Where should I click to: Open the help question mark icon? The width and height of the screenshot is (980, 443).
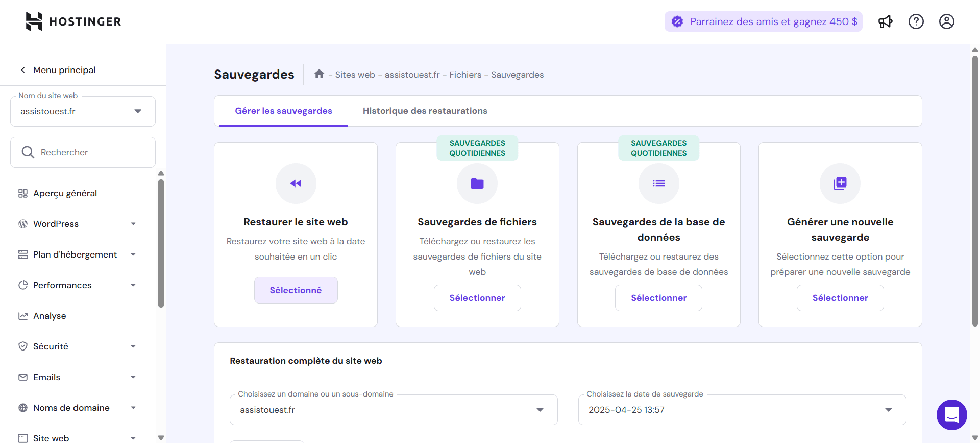[x=916, y=21]
